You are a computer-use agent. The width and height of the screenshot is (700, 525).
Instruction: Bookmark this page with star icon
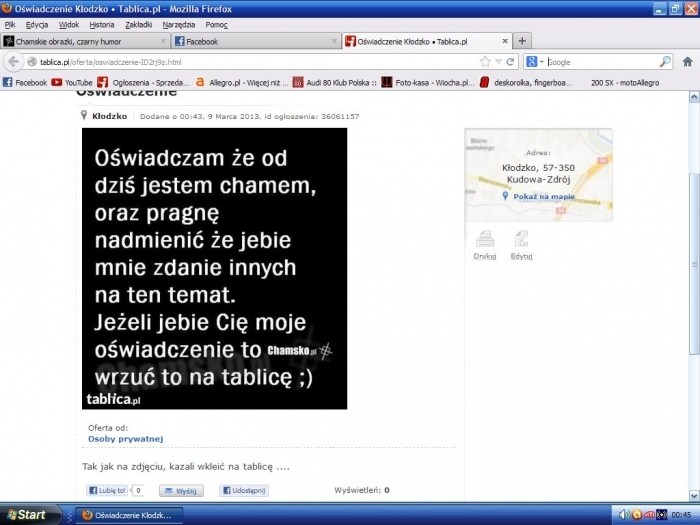[x=485, y=62]
